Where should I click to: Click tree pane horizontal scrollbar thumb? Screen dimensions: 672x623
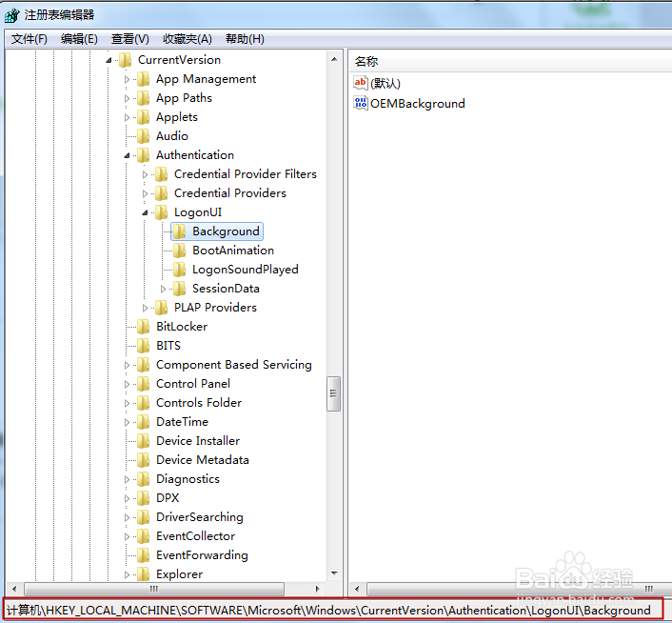click(x=154, y=589)
